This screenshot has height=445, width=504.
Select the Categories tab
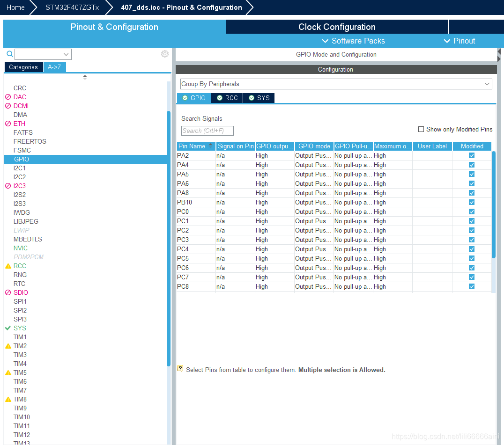[23, 67]
